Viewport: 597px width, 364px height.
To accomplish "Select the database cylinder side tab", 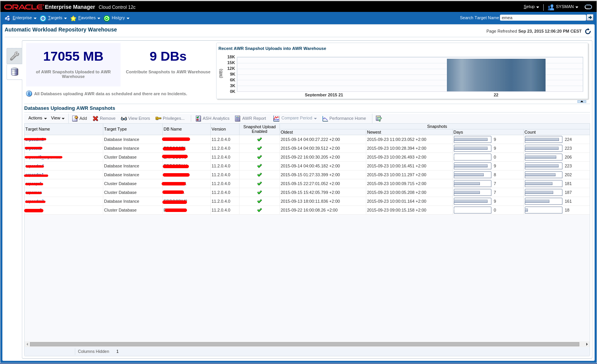I will 15,72.
